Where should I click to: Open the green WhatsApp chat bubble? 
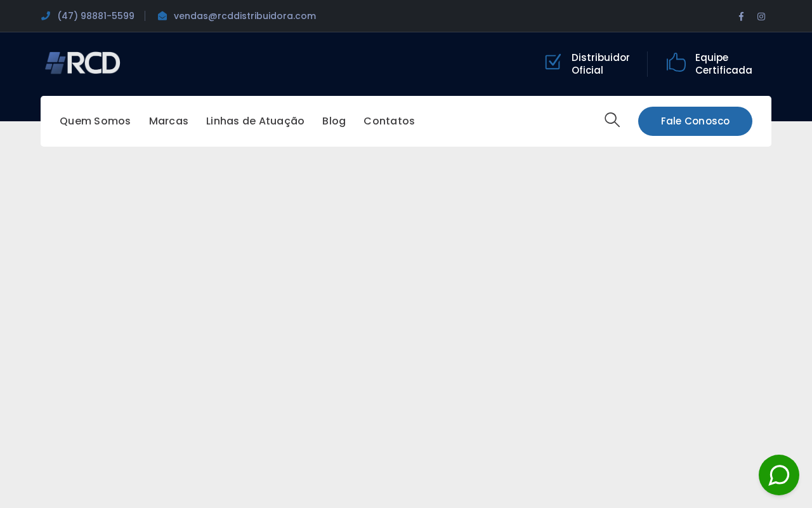(x=779, y=475)
